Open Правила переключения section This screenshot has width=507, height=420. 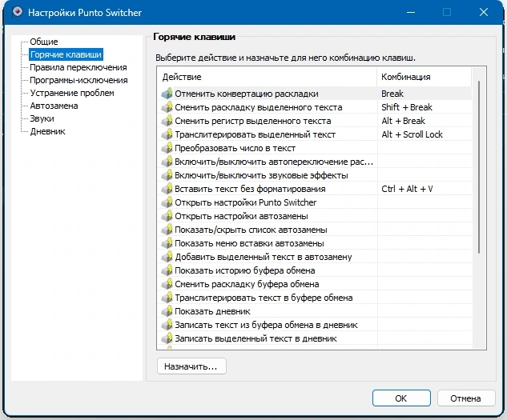coord(78,67)
